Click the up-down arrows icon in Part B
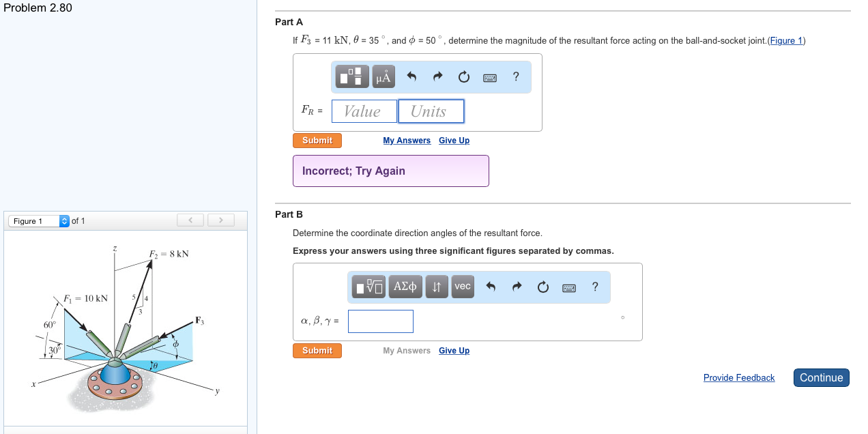The height and width of the screenshot is (434, 868). click(436, 287)
